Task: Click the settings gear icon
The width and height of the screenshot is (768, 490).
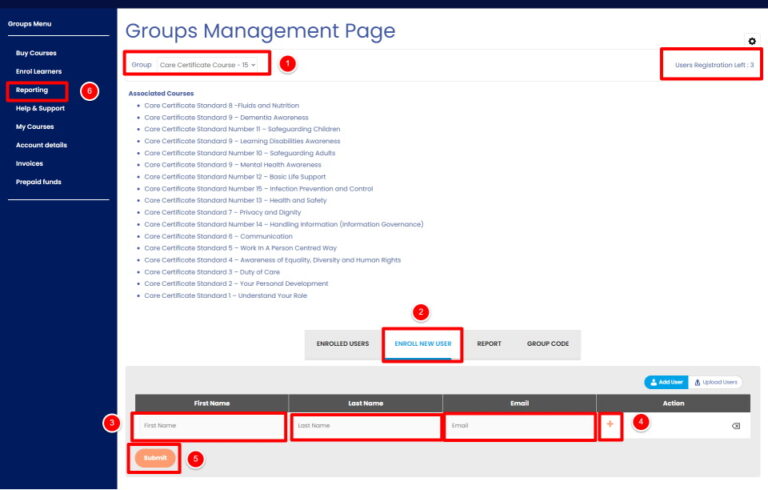Action: click(752, 41)
